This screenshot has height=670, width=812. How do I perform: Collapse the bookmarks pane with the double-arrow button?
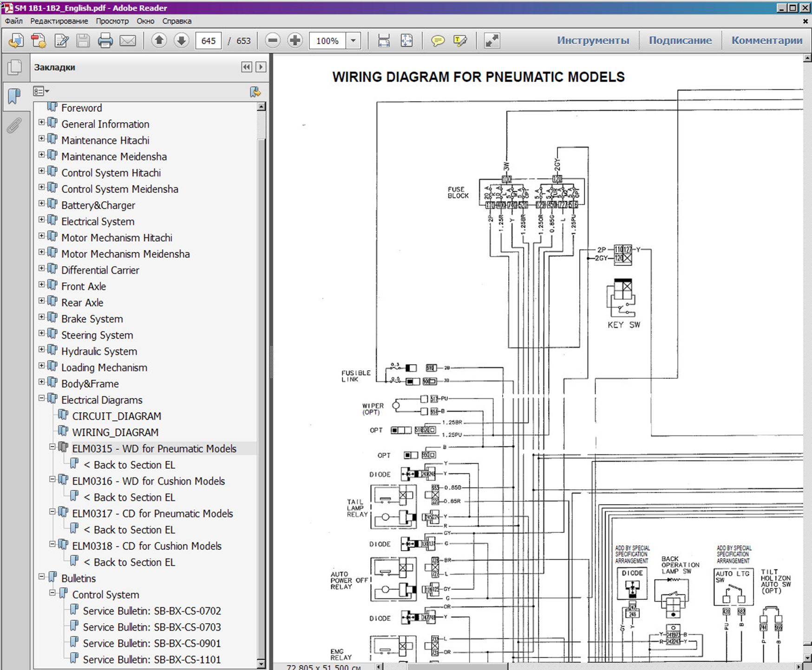click(x=246, y=67)
